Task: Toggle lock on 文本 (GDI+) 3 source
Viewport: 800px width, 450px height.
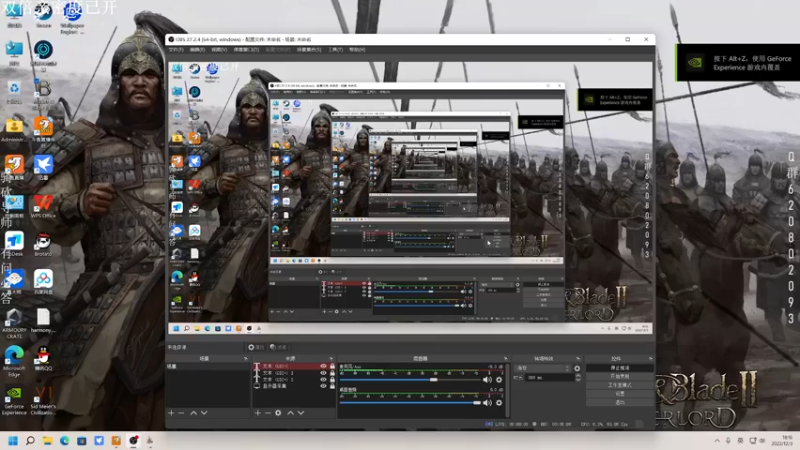Action: click(x=332, y=373)
